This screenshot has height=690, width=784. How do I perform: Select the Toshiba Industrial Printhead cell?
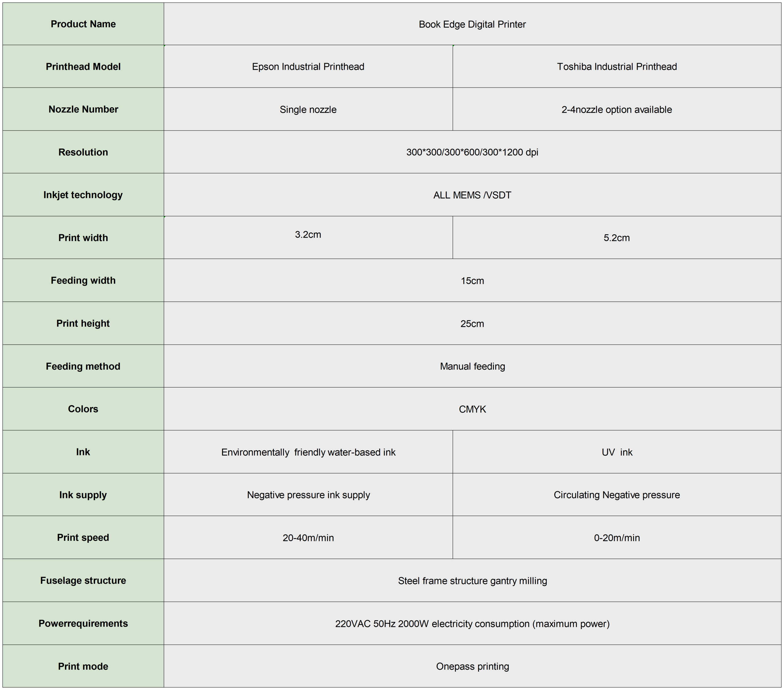(616, 67)
